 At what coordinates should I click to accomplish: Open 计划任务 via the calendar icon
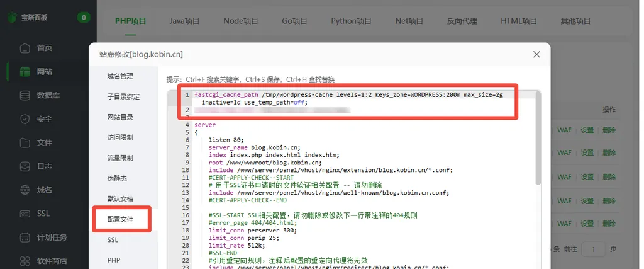point(25,238)
